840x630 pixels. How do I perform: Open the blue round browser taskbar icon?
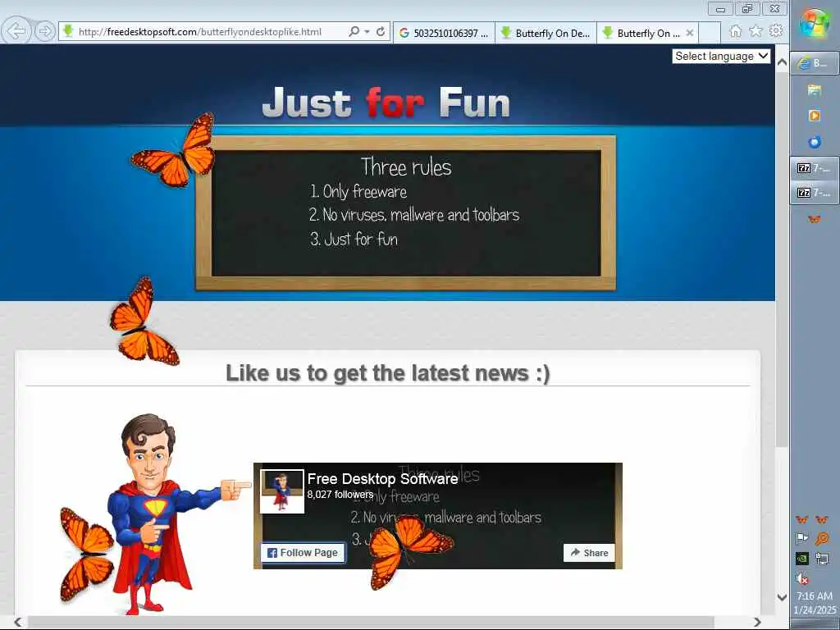point(815,141)
